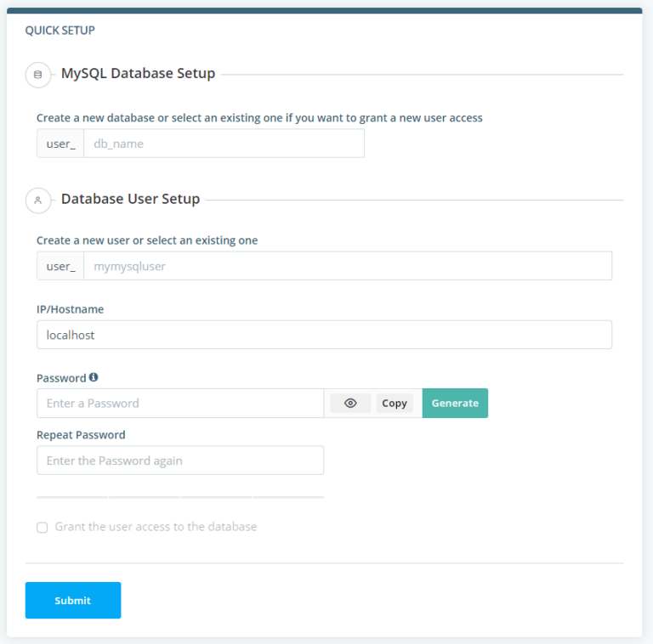
Task: Click the user_ prefix on username field
Action: 61,266
